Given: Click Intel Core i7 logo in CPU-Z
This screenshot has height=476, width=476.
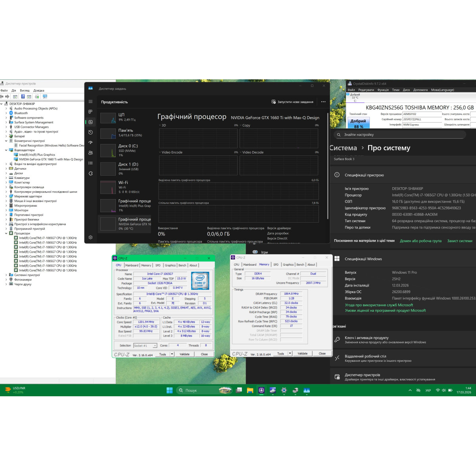Looking at the screenshot, I should [200, 280].
